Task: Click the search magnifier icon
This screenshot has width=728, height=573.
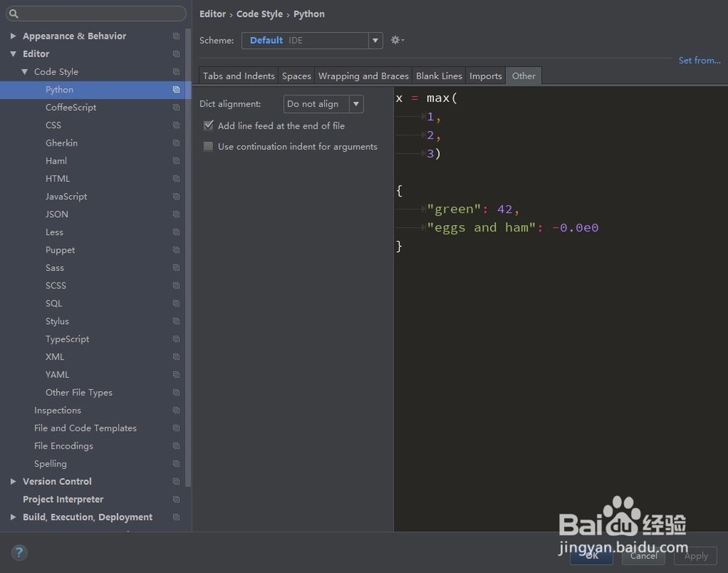Action: coord(13,13)
